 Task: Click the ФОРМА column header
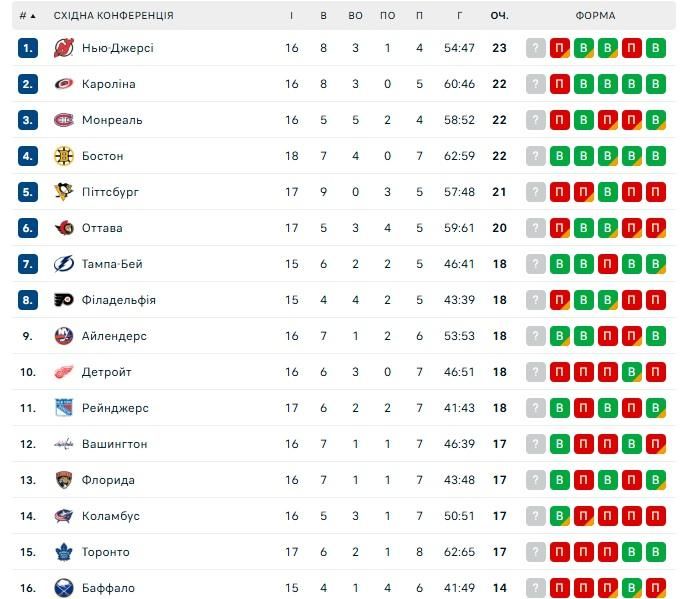(x=596, y=16)
